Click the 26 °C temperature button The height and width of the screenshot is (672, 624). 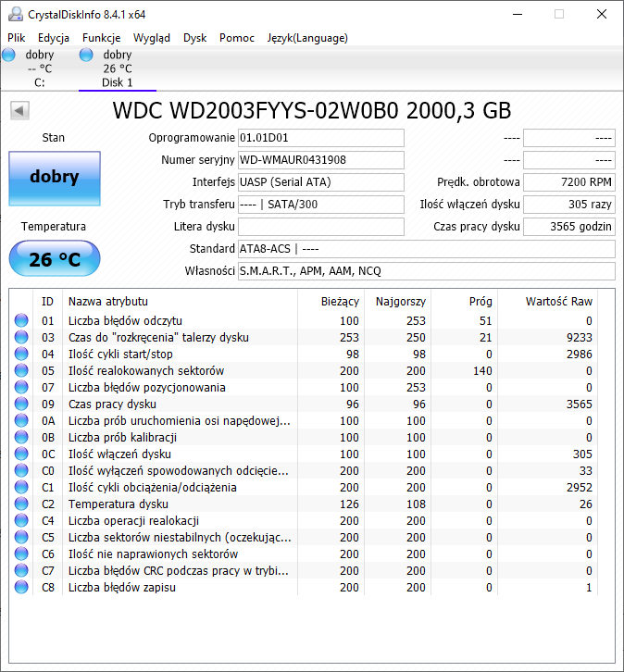(x=55, y=258)
